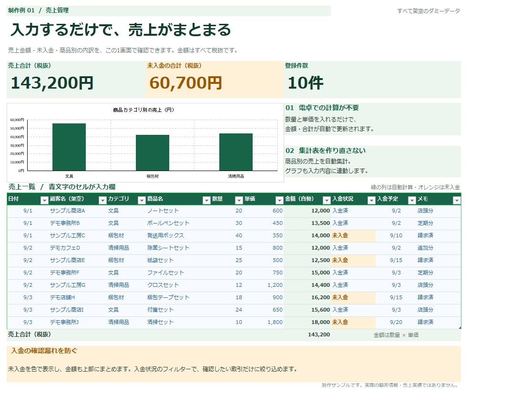Click payment date cell 9/20

396,322
